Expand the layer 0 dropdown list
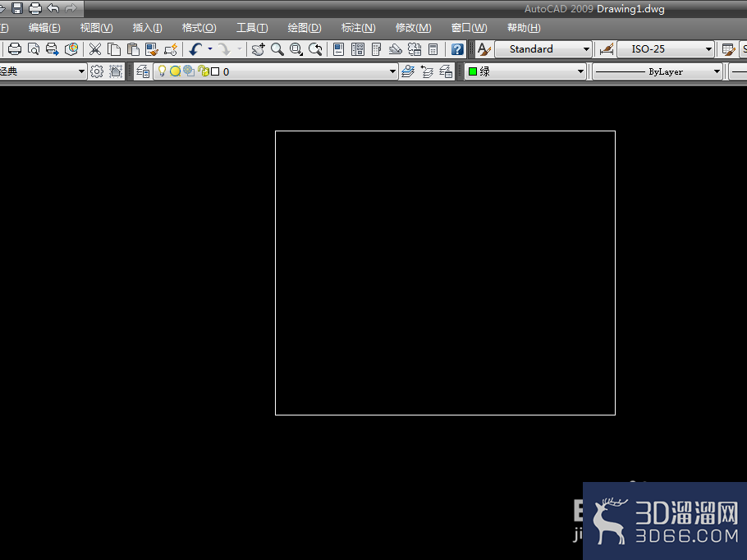This screenshot has height=560, width=747. [392, 71]
